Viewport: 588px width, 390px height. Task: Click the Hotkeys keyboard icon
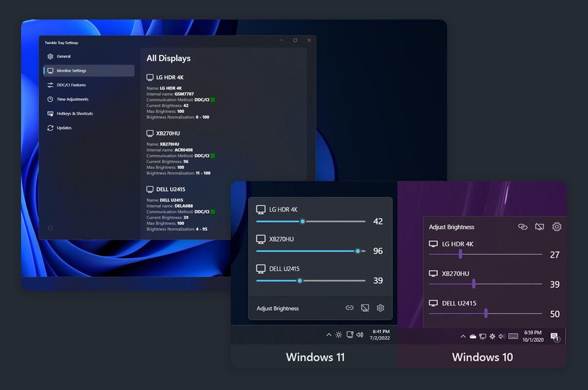(50, 113)
